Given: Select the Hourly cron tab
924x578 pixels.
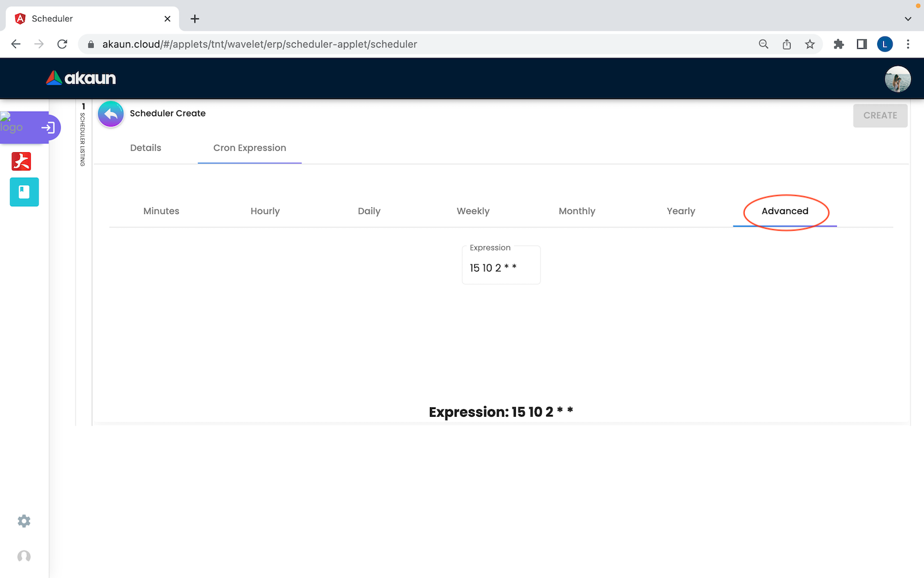Looking at the screenshot, I should 265,211.
